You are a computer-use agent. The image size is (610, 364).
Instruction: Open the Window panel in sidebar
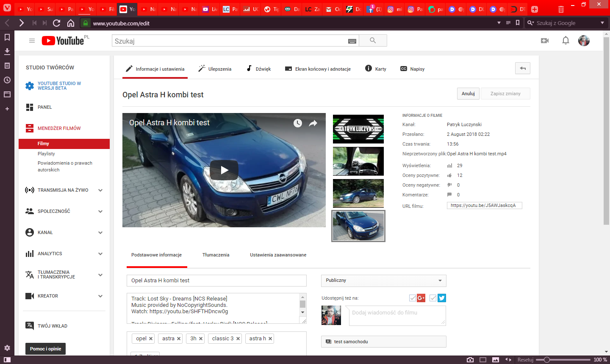(7, 94)
